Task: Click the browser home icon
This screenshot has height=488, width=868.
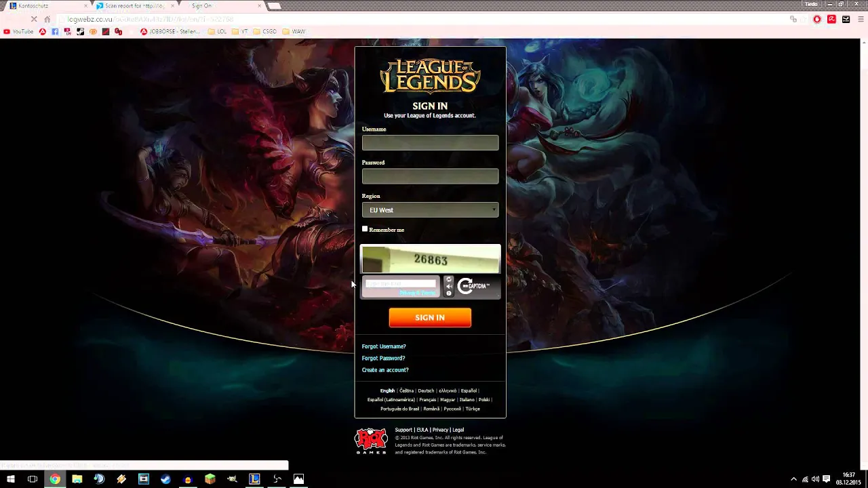Action: click(x=47, y=19)
